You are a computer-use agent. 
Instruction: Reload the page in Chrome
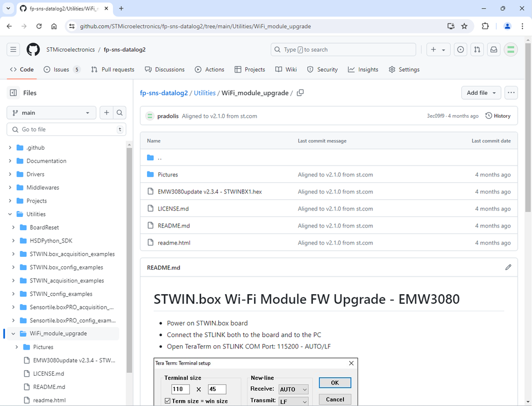tap(39, 26)
